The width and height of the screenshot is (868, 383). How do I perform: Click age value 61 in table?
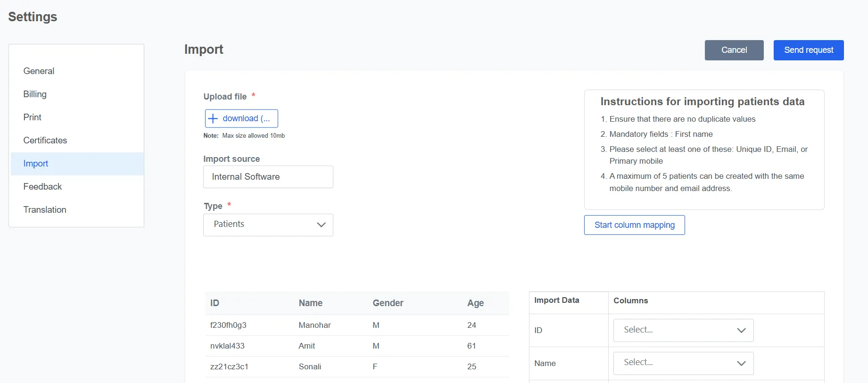(x=471, y=346)
